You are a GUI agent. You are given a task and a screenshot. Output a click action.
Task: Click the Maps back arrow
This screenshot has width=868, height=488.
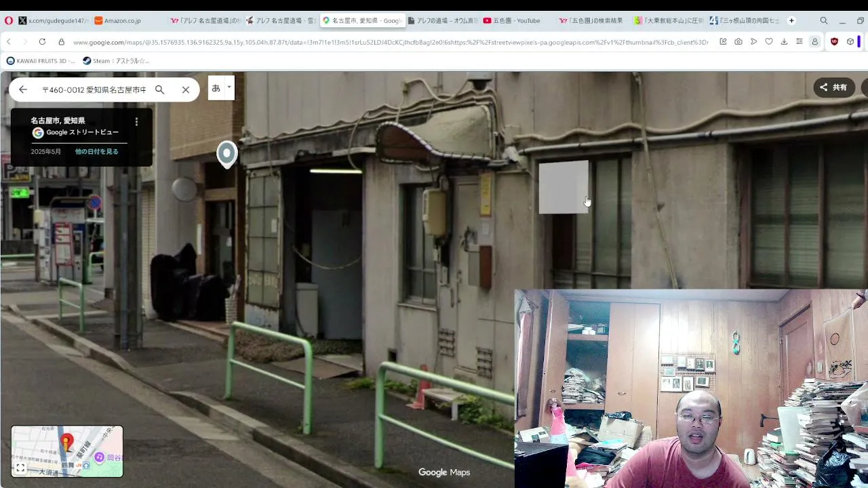23,89
